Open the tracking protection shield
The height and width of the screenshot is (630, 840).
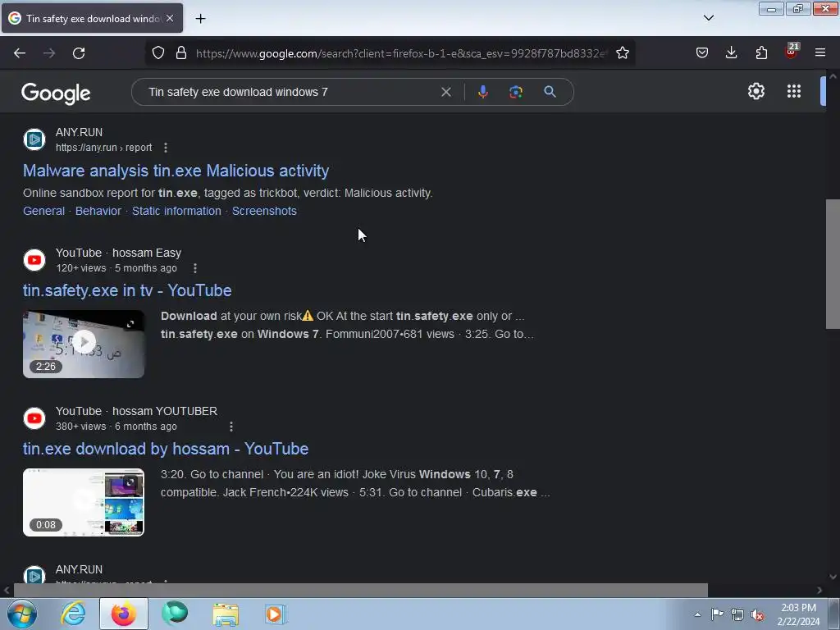[x=158, y=53]
